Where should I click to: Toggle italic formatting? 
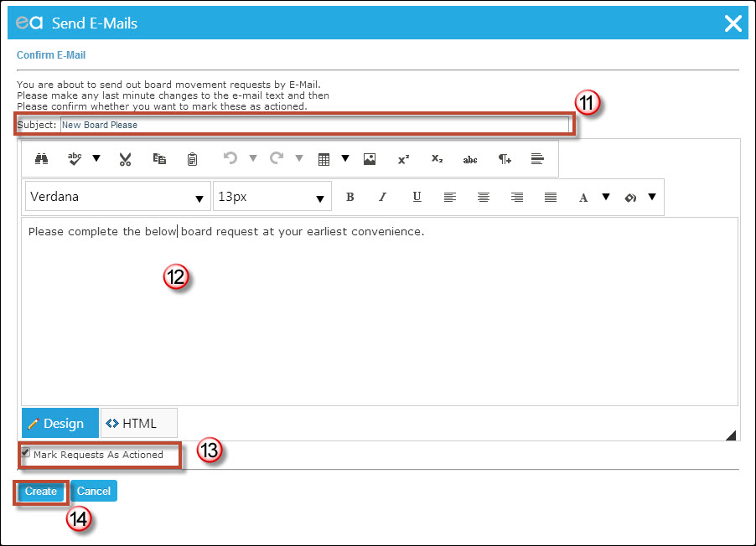click(383, 197)
